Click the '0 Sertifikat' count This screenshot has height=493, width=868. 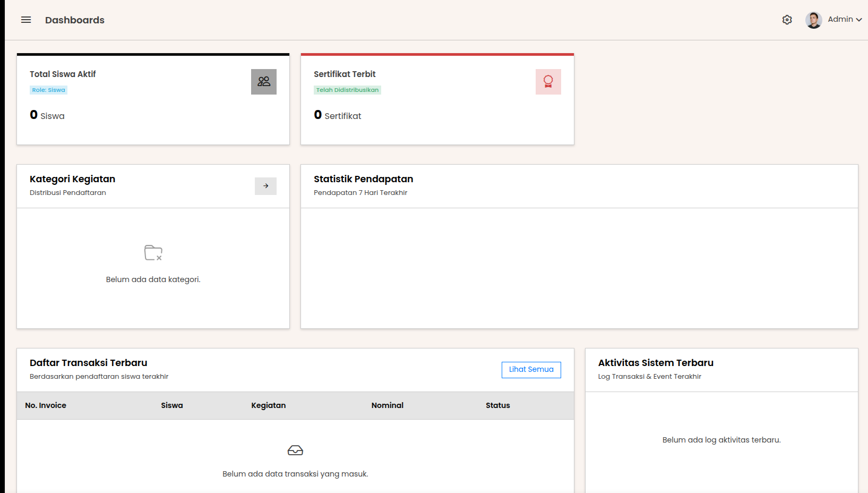click(x=338, y=115)
